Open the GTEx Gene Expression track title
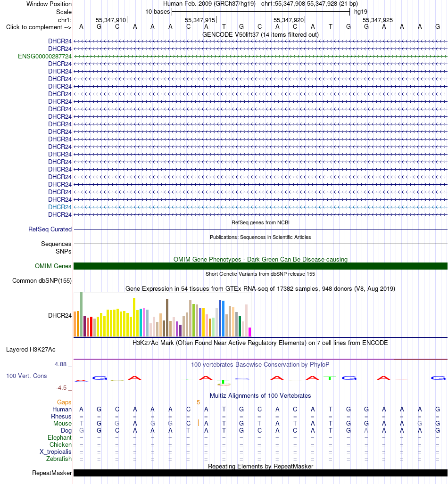Viewport: 448px width, 484px height. [260, 288]
